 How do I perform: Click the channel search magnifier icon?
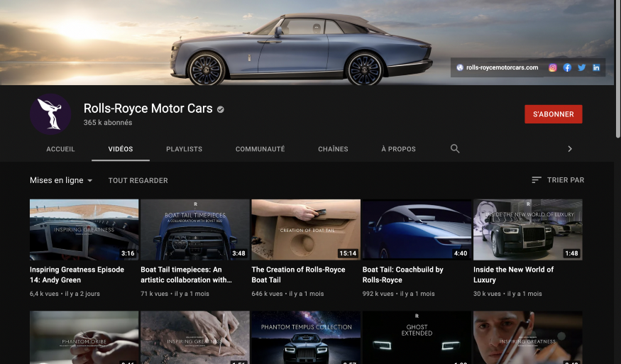coord(455,149)
